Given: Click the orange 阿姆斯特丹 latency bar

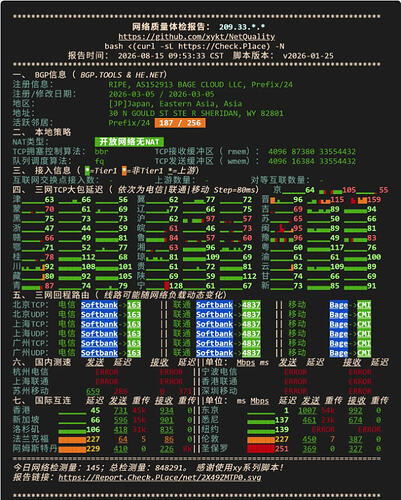Looking at the screenshot, I should pos(72,449).
